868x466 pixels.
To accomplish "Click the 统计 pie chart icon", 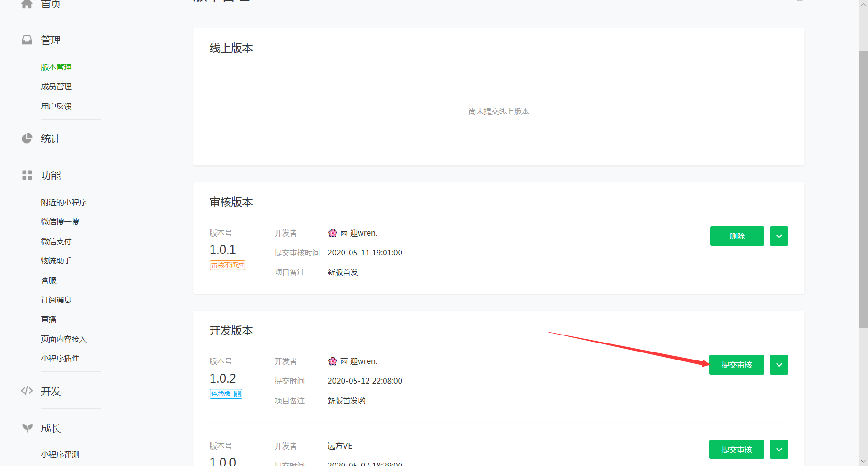I will click(x=27, y=139).
